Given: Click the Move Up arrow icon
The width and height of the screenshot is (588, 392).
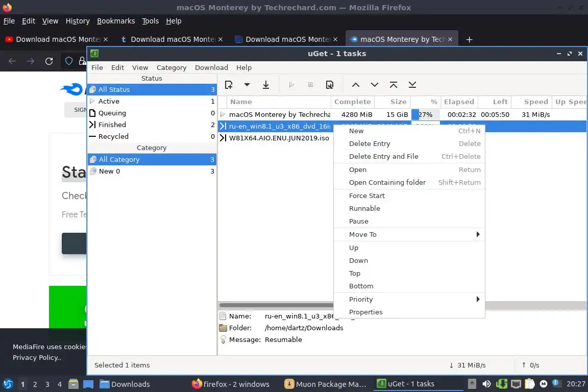Looking at the screenshot, I should [355, 85].
